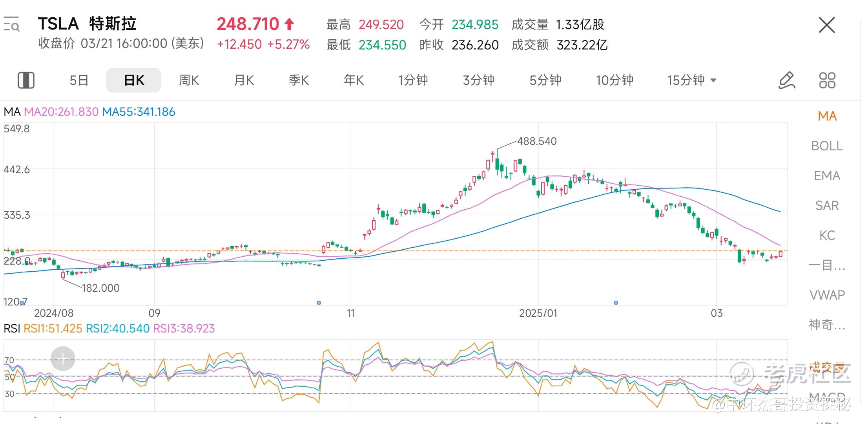Click the MA20 legend value label
The width and height of the screenshot is (868, 424).
click(61, 112)
